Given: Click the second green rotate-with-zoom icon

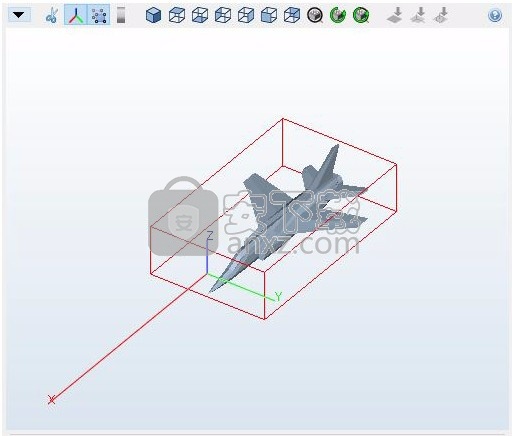Looking at the screenshot, I should (361, 15).
